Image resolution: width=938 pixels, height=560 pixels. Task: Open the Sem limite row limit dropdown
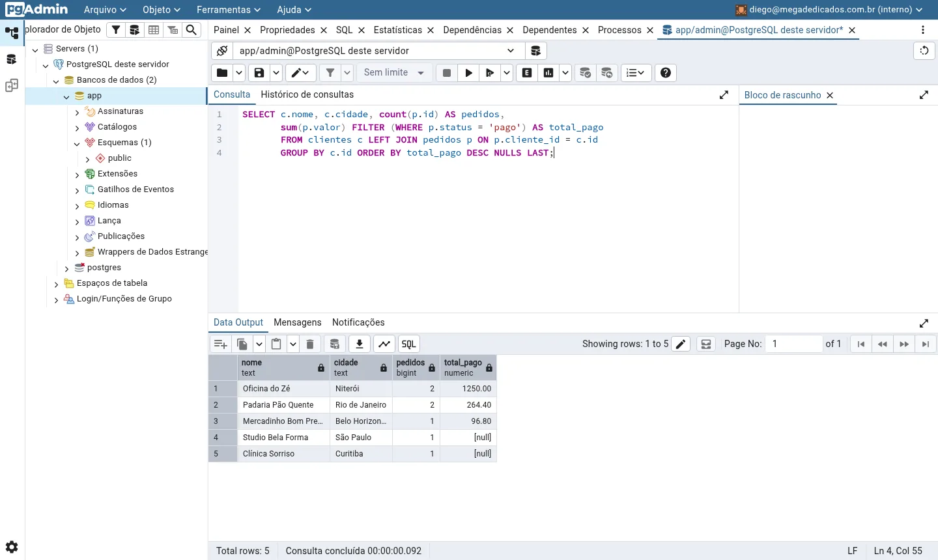pos(394,73)
